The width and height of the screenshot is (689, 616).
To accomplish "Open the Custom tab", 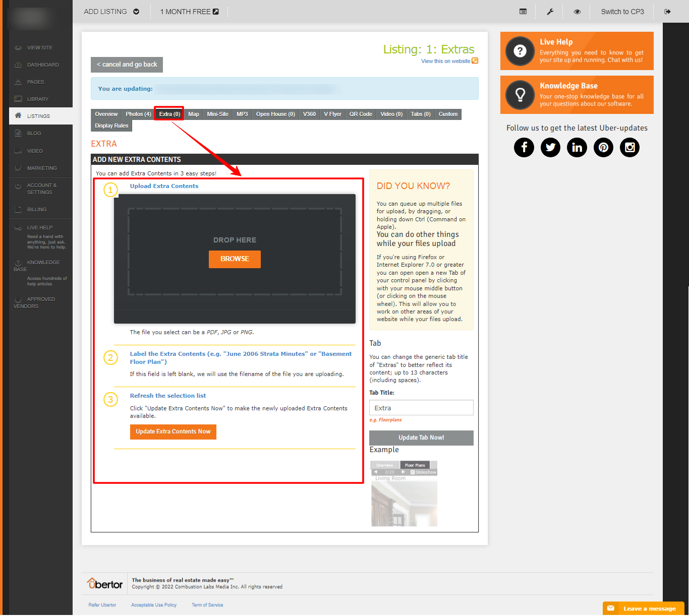I will [448, 114].
